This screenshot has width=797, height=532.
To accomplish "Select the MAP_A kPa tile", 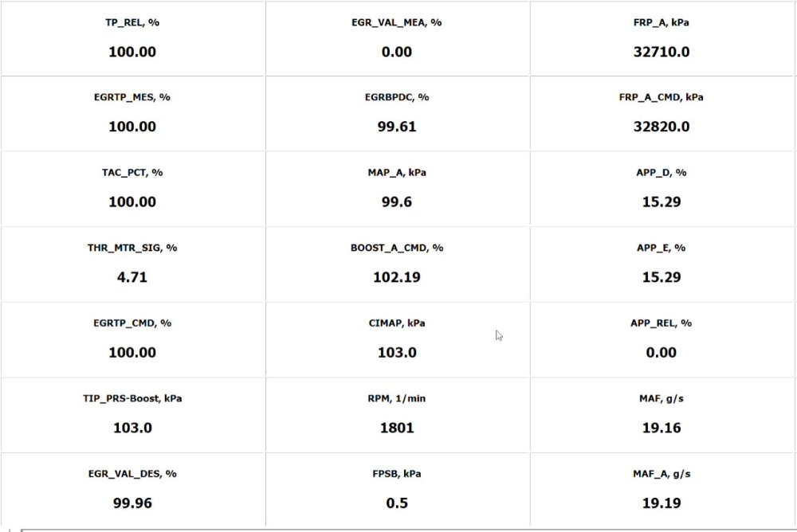I will [397, 188].
